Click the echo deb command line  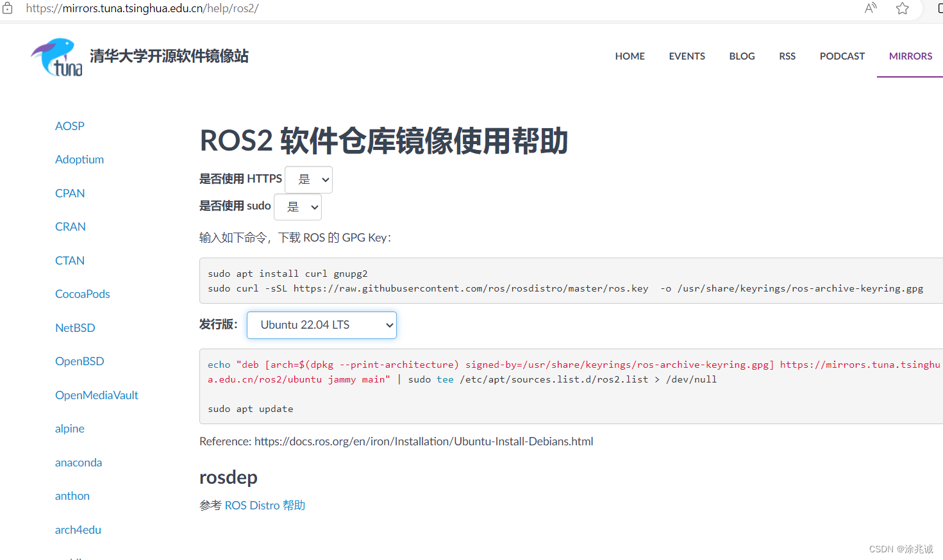[574, 372]
